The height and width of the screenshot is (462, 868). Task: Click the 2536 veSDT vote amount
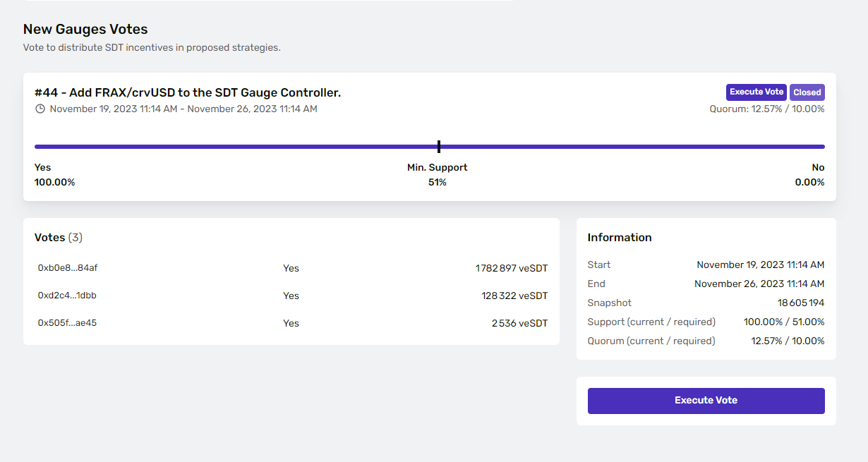(519, 323)
